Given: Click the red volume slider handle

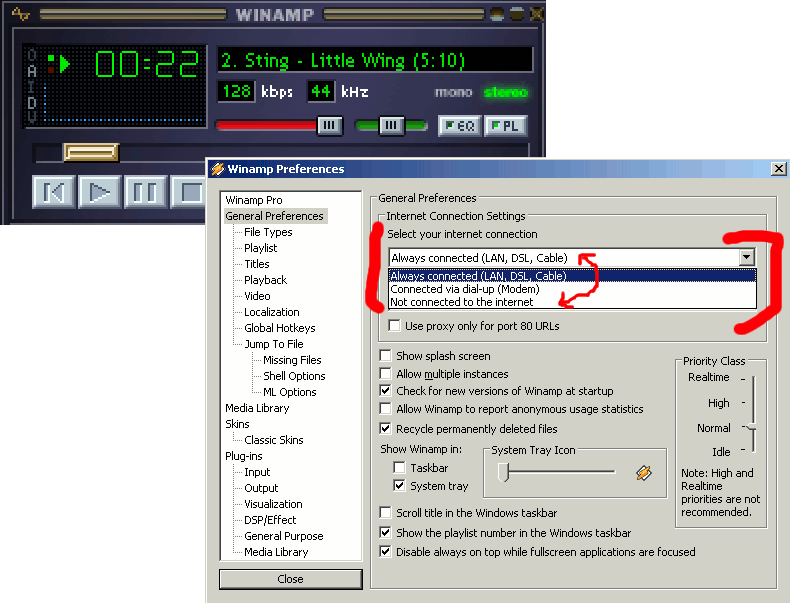Looking at the screenshot, I should [330, 125].
